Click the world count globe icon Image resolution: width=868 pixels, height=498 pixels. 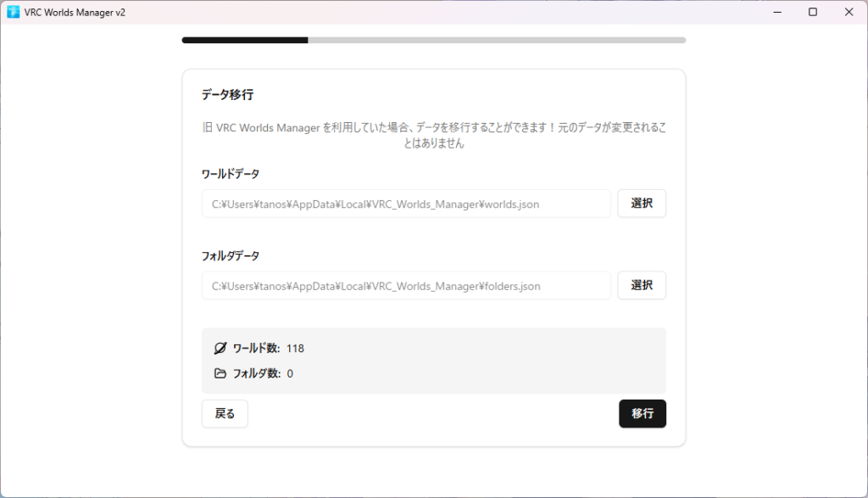(x=220, y=348)
